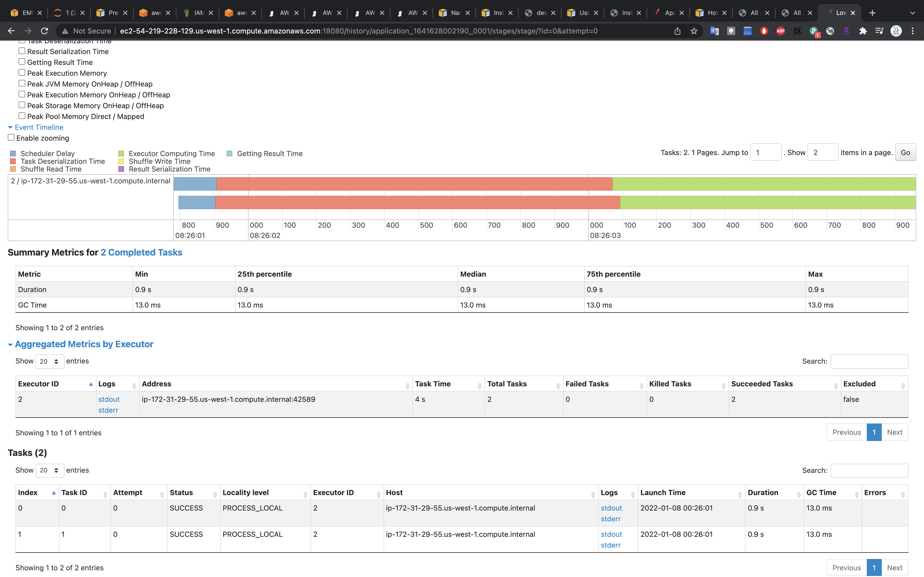The height and width of the screenshot is (577, 924).
Task: Bookmark this page with the star icon
Action: [x=694, y=31]
